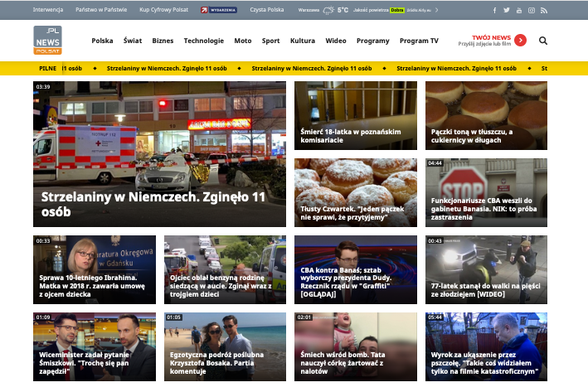Open the Czysta Polska link
Image resolution: width=588 pixels, height=392 pixels.
[267, 10]
